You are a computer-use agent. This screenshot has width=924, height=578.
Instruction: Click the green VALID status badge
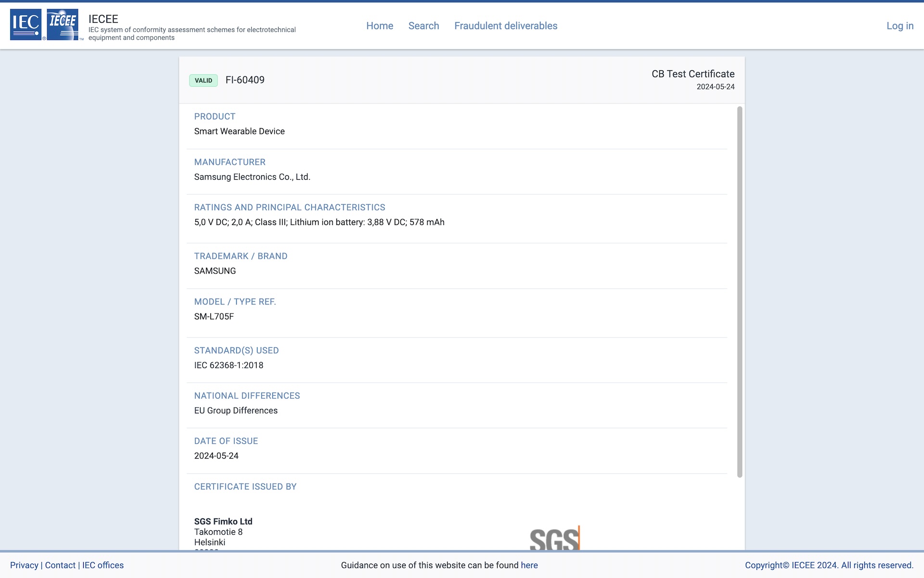(204, 80)
